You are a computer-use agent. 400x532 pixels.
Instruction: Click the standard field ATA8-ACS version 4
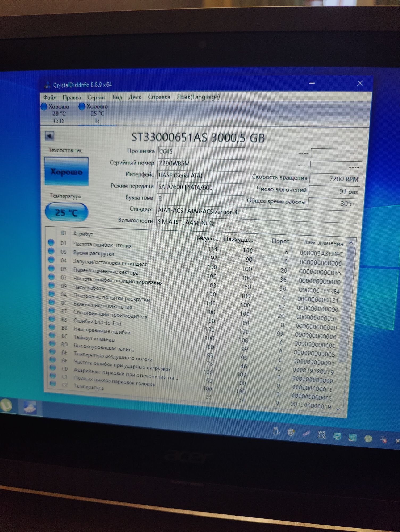(257, 211)
